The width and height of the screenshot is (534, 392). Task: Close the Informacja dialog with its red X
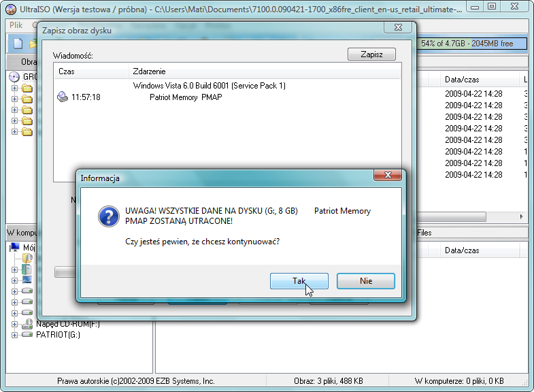[388, 175]
